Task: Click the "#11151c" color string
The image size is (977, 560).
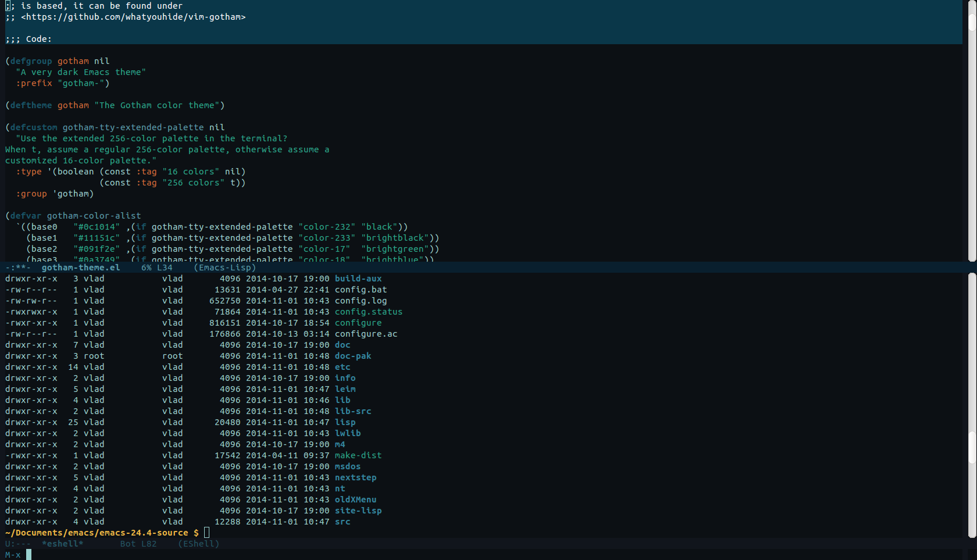Action: tap(97, 238)
